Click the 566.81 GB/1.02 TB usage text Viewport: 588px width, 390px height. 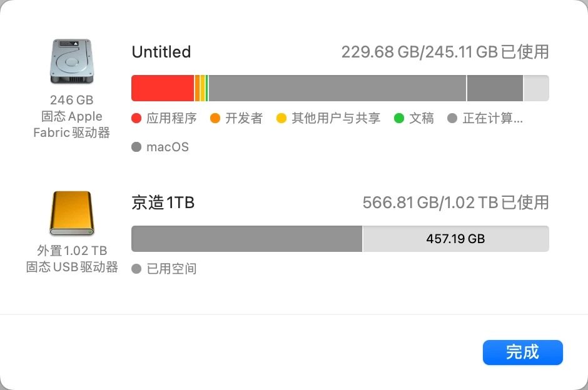coord(455,202)
